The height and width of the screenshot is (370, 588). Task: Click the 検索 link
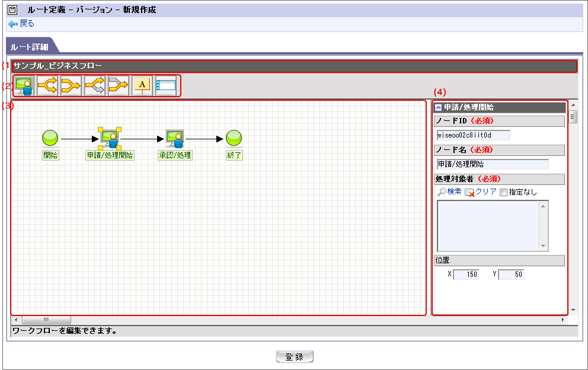click(454, 192)
